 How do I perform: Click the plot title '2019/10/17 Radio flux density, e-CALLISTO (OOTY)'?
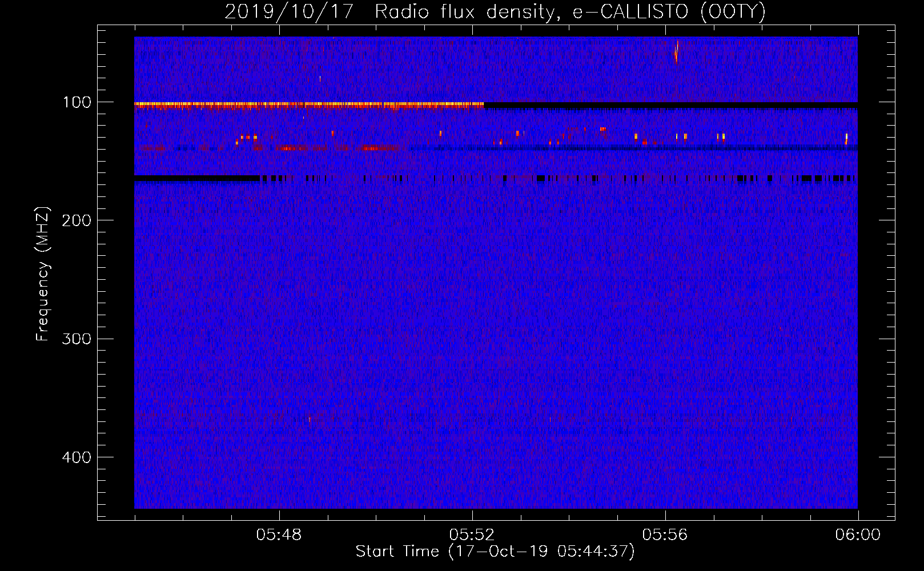pos(495,11)
